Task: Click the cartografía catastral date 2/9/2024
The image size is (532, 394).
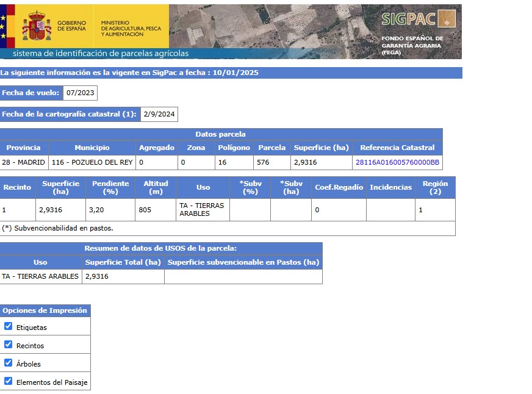Action: [x=159, y=114]
